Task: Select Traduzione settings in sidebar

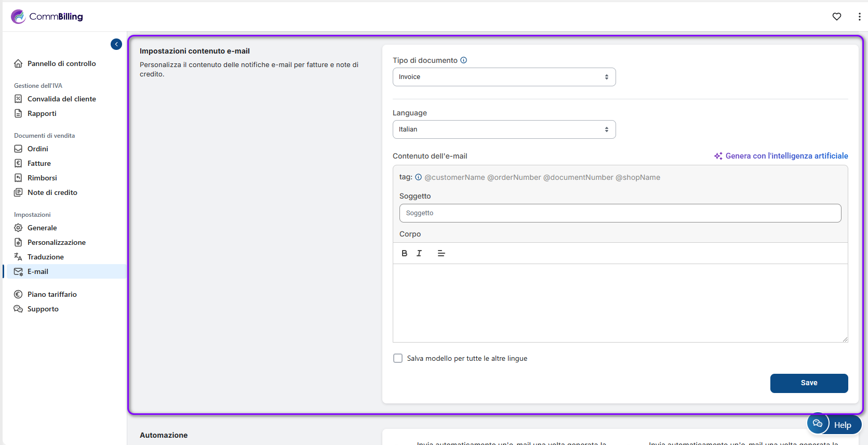Action: coord(46,257)
